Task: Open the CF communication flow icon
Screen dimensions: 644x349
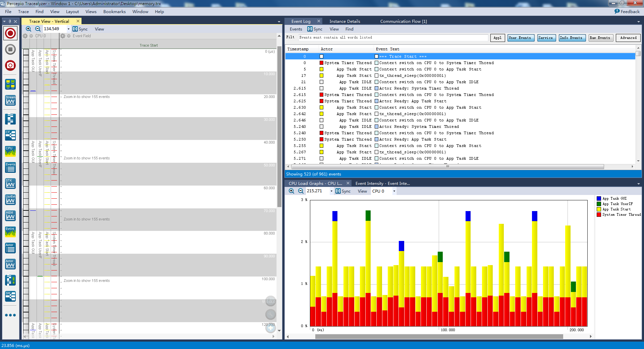Action: [x=10, y=135]
